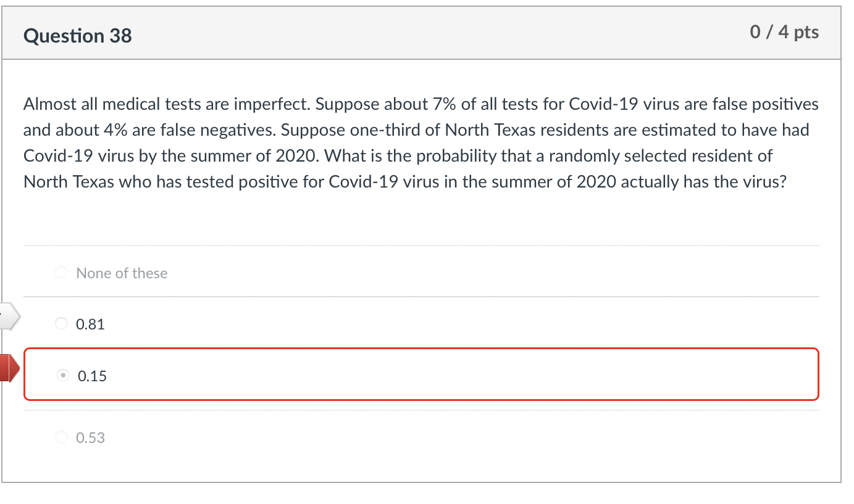The height and width of the screenshot is (504, 854).
Task: Choose the None of these option
Action: click(61, 271)
